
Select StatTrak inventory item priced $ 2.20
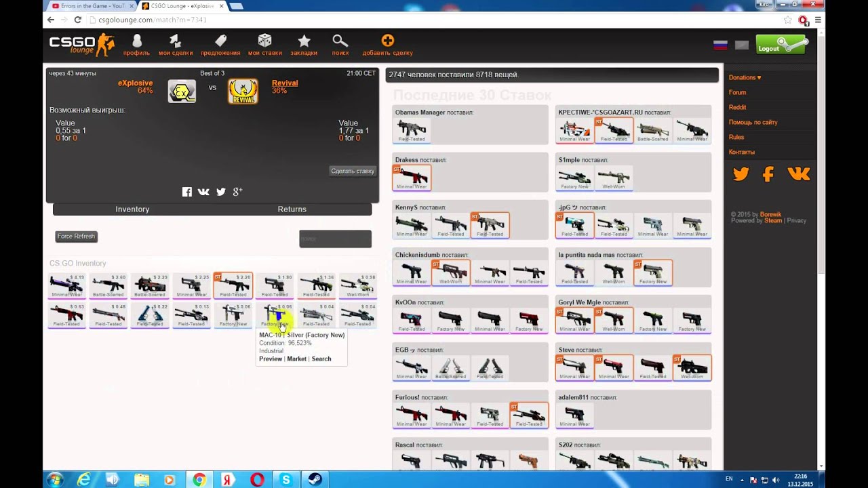233,286
